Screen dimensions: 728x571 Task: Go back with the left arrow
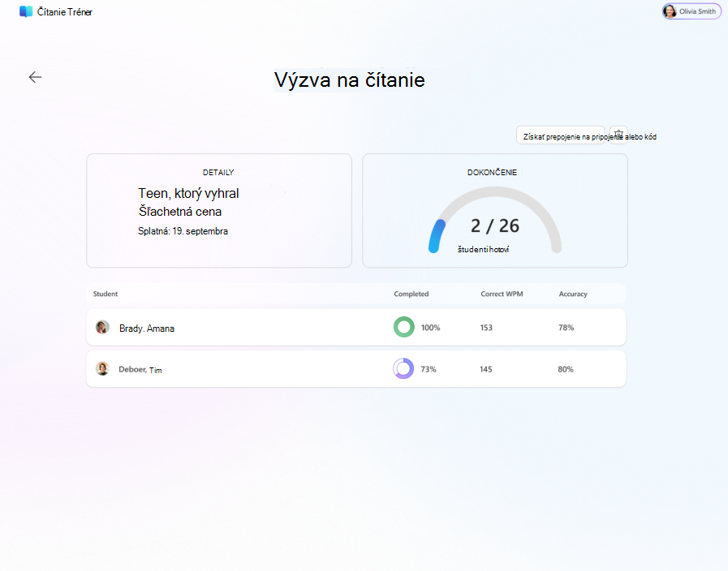[35, 77]
